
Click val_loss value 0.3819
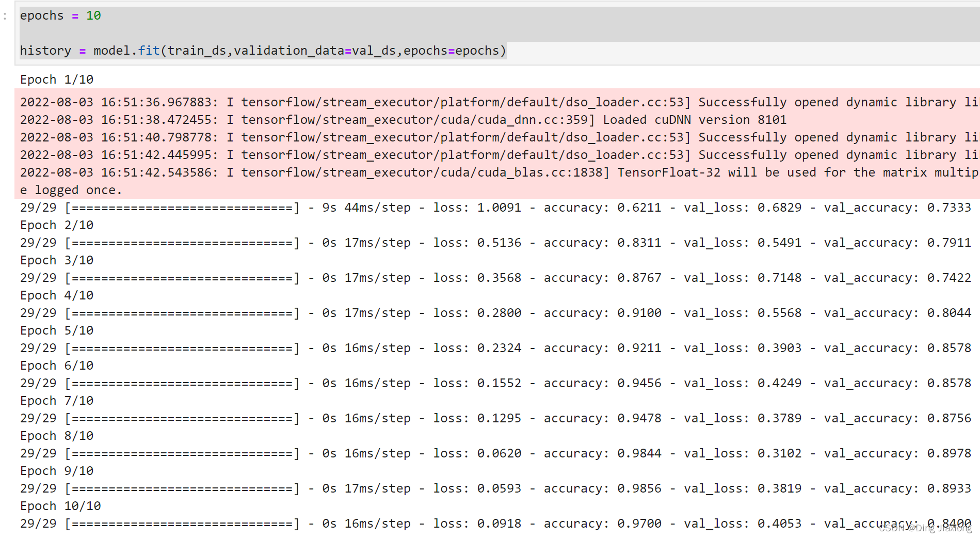(779, 488)
